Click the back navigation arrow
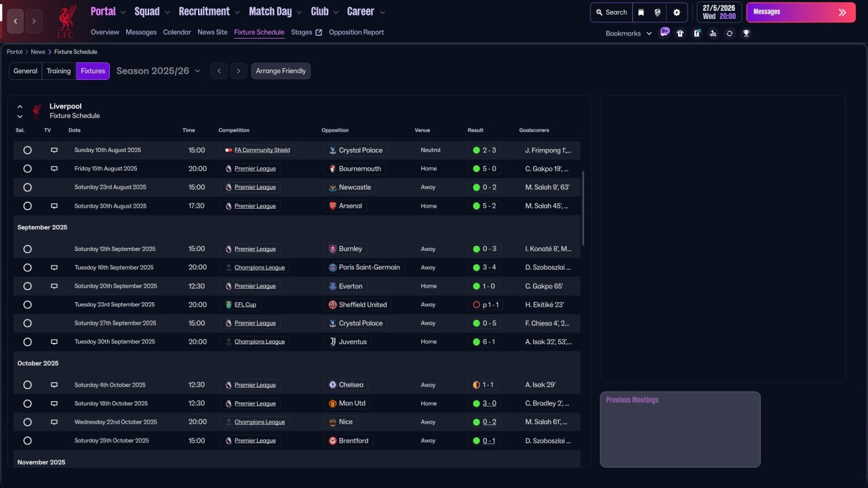Image resolution: width=868 pixels, height=488 pixels. point(16,21)
